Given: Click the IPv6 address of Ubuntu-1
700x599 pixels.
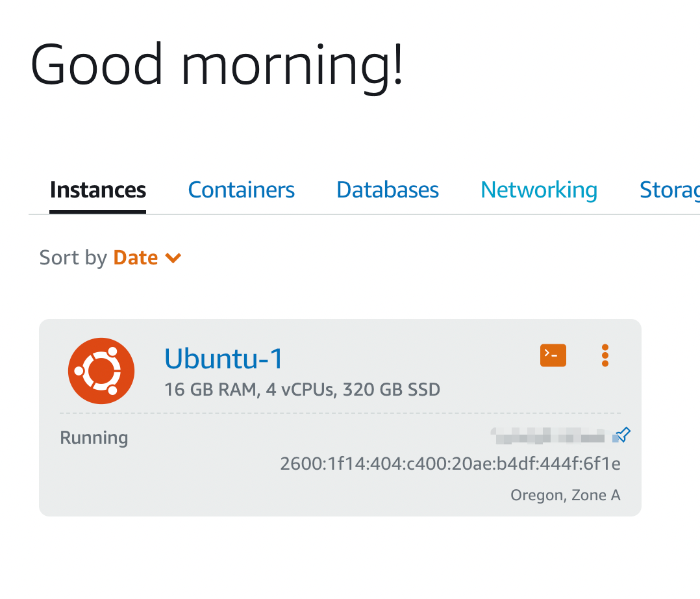Looking at the screenshot, I should (x=450, y=464).
